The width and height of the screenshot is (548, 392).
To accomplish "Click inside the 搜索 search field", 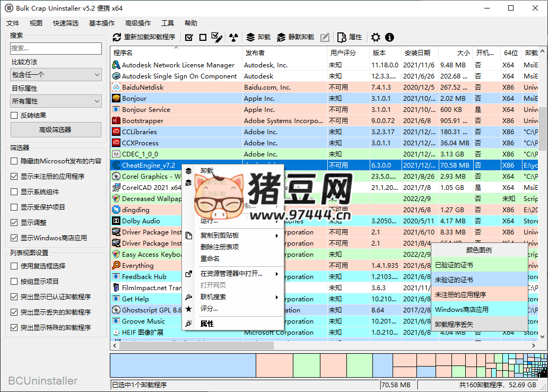I will coord(55,48).
